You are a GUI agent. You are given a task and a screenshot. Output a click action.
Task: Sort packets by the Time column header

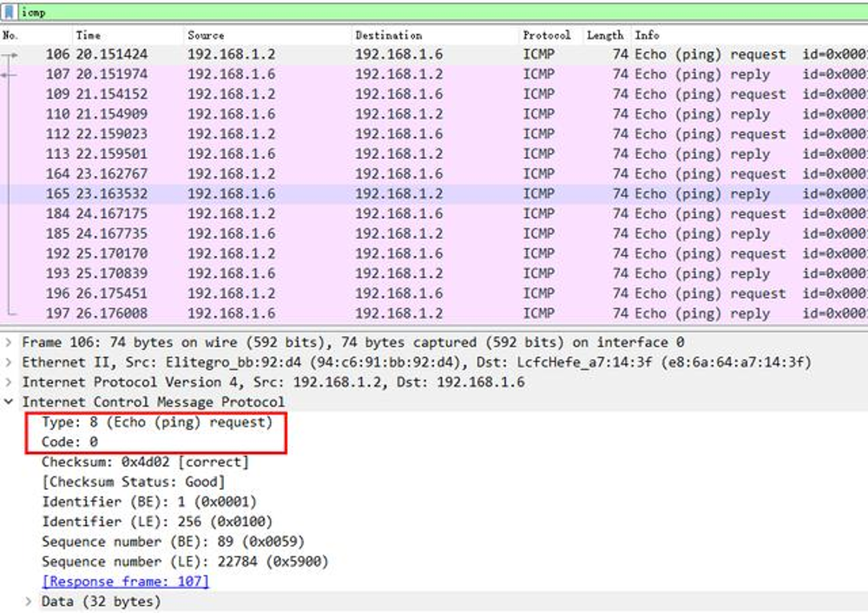88,36
